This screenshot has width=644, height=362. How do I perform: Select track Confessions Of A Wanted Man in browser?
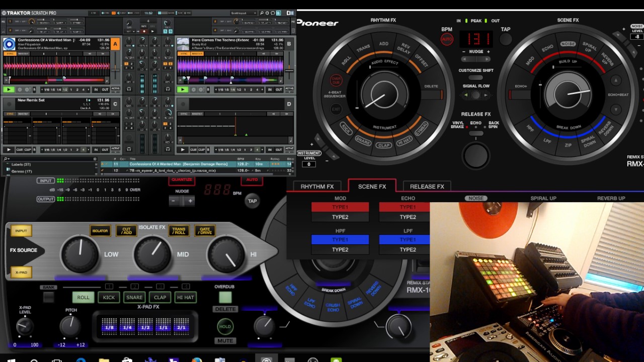tap(179, 164)
